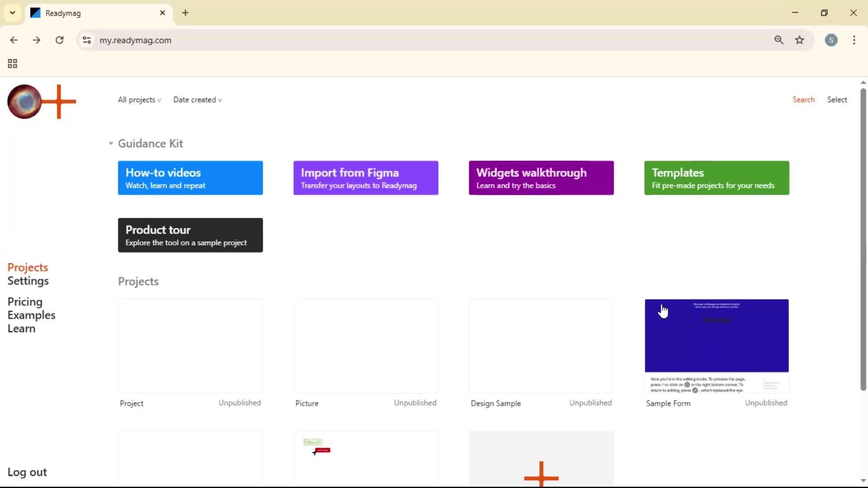Click the Search link

point(803,99)
